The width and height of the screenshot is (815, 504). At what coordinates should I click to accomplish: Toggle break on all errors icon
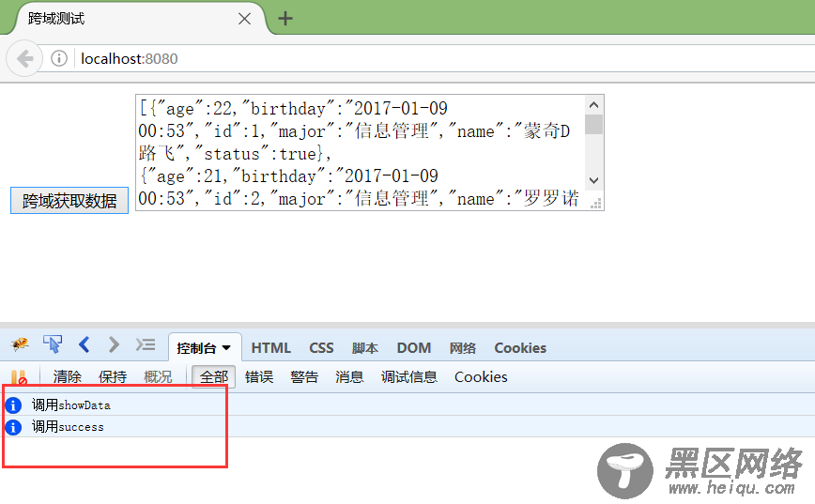pos(19,377)
